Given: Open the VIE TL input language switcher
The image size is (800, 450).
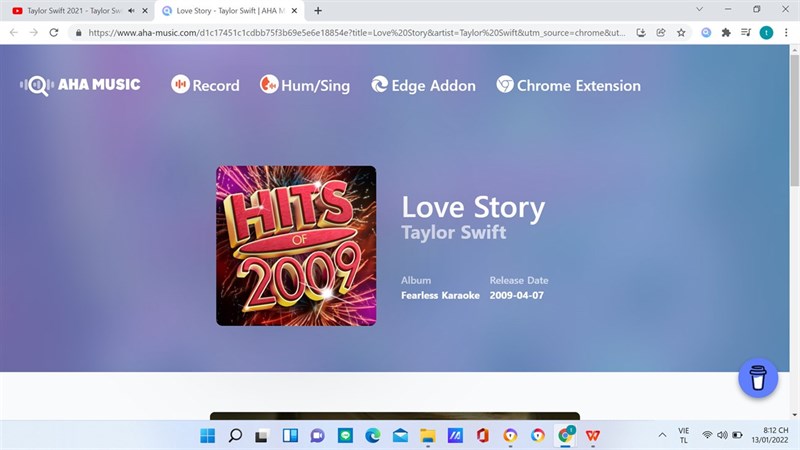Looking at the screenshot, I should [x=684, y=435].
